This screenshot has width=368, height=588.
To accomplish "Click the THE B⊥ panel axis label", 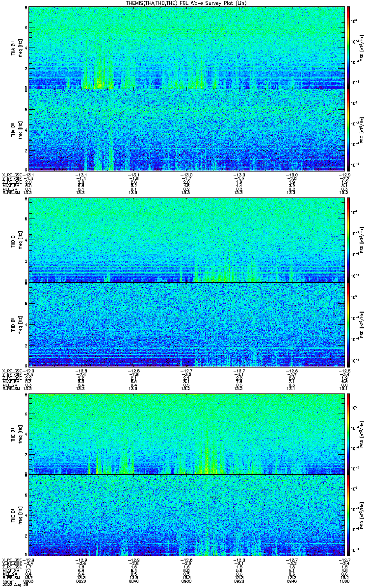I will [14, 434].
